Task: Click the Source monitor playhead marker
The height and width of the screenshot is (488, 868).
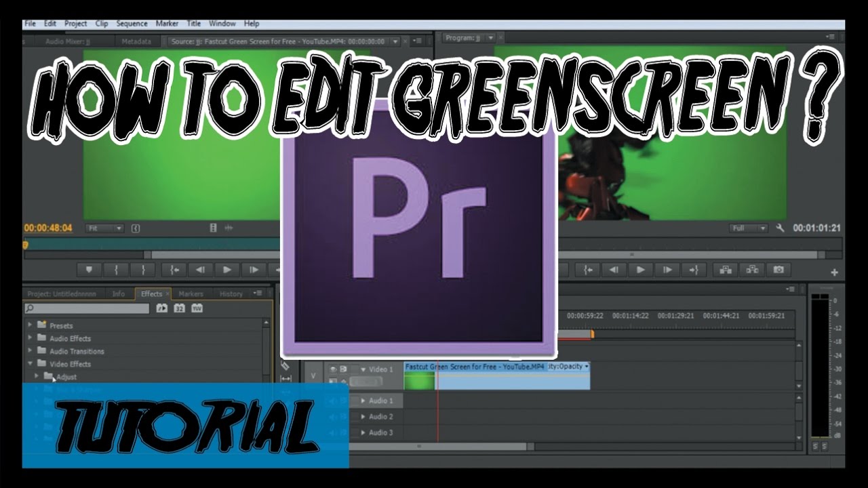Action: click(x=26, y=245)
